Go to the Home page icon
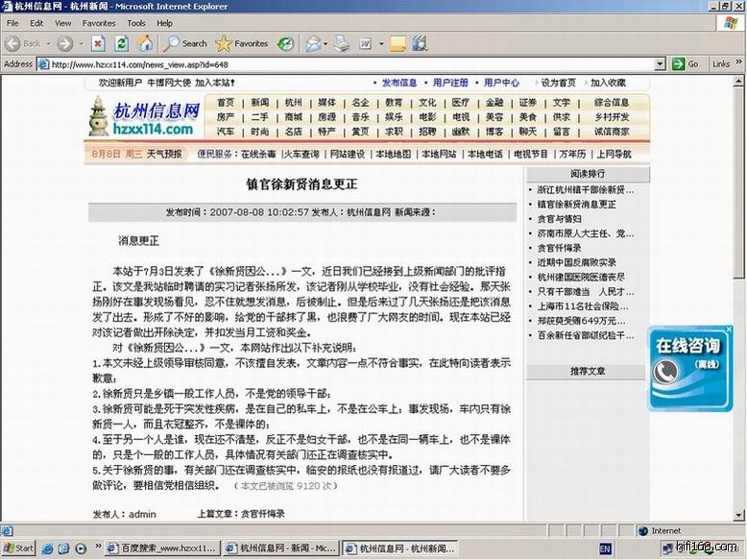This screenshot has height=560, width=747. coord(145,43)
